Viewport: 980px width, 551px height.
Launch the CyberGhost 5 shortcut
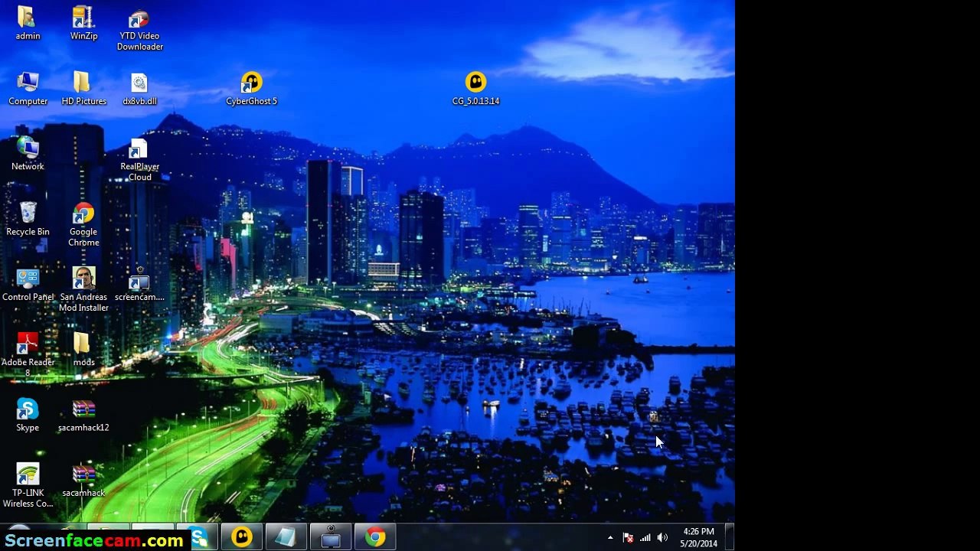[x=251, y=89]
